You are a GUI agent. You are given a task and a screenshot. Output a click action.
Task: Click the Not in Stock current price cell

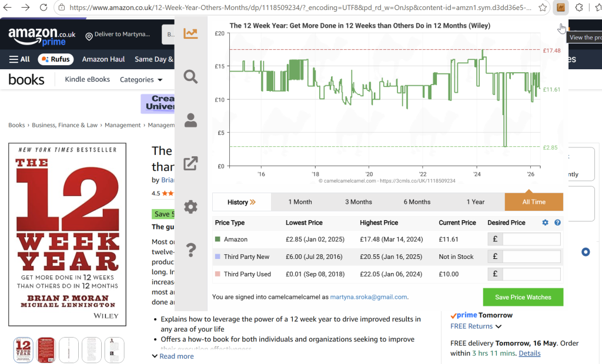(456, 257)
